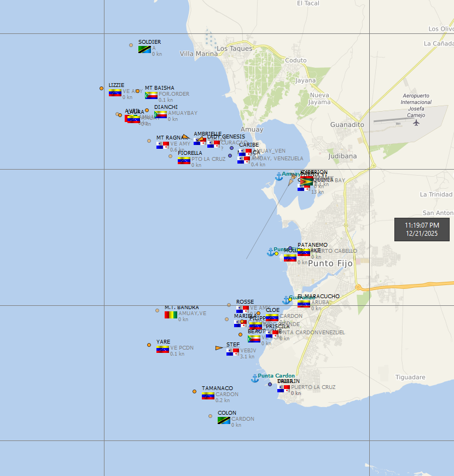Click the M.T. BANDRA position dot
This screenshot has width=454, height=476.
pyautogui.click(x=157, y=311)
